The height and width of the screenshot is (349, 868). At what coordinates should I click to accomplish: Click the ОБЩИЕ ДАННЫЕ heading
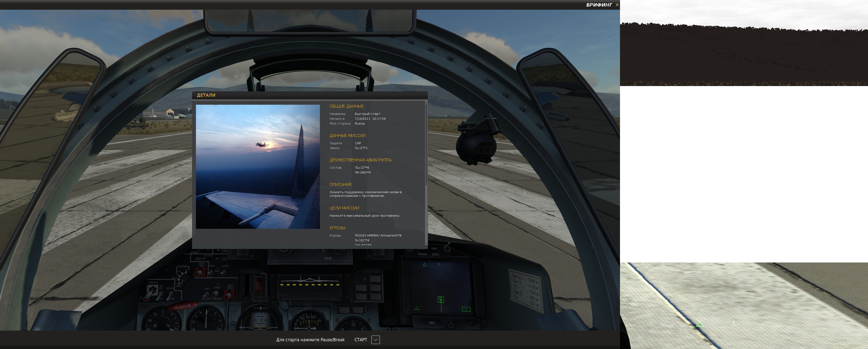tap(346, 106)
